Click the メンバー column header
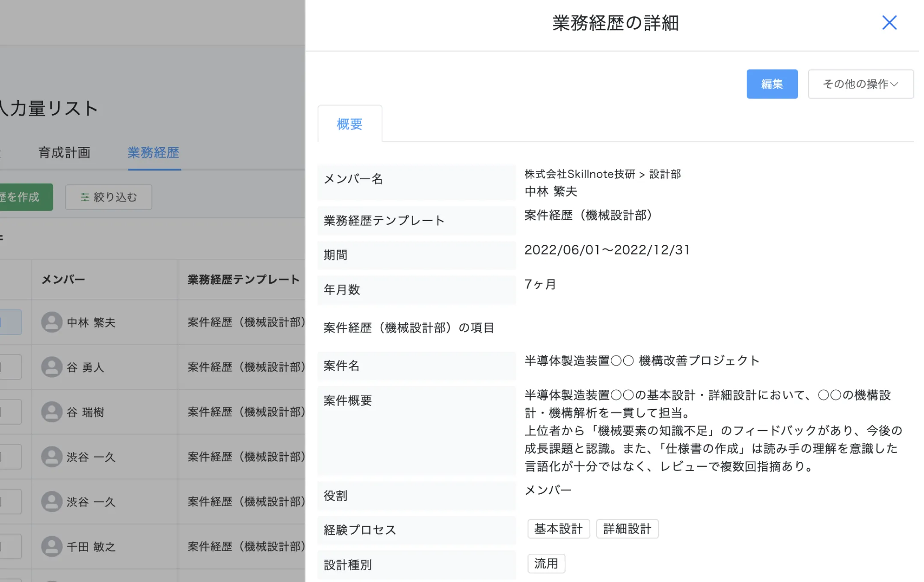Viewport: 924px width, 582px height. (63, 279)
